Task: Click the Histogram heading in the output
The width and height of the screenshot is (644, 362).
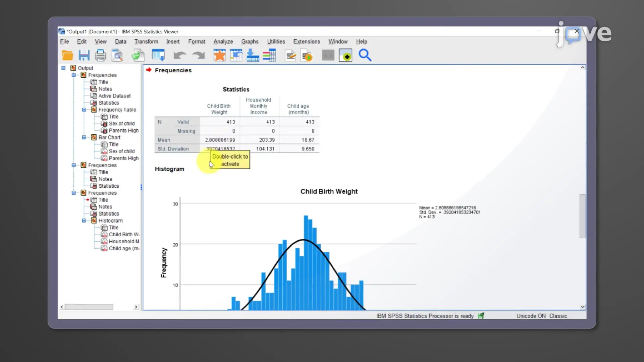Action: [169, 169]
